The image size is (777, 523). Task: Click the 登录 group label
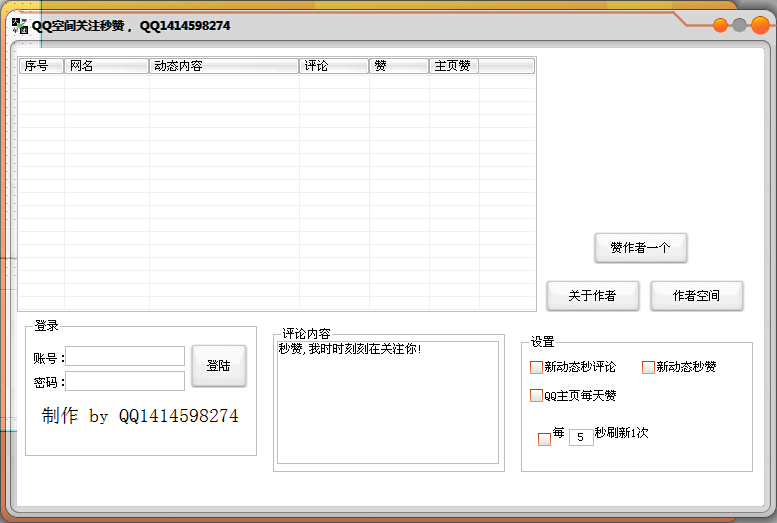pyautogui.click(x=46, y=326)
